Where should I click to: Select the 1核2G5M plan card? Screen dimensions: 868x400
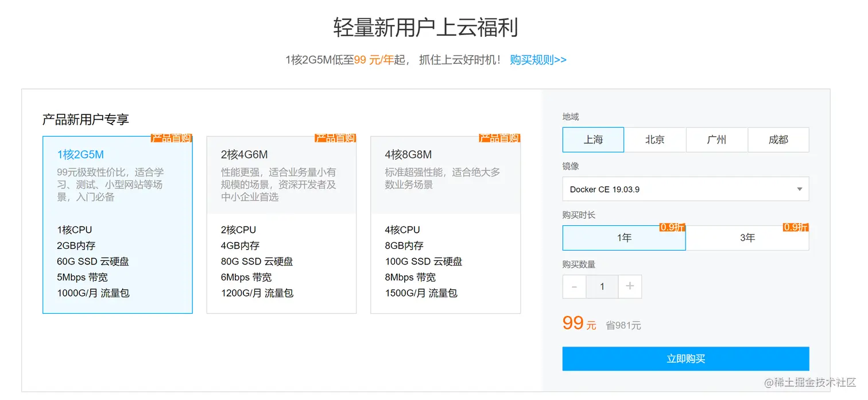point(117,224)
